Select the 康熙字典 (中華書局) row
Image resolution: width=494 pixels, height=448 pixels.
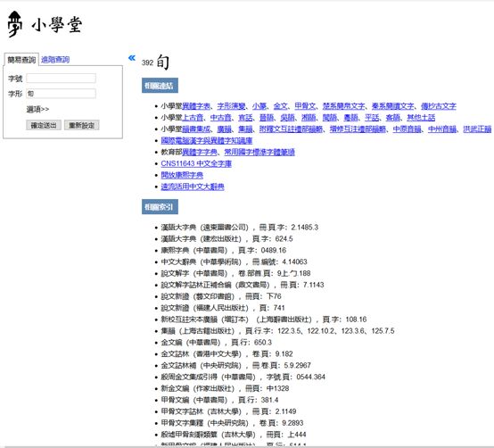pos(224,250)
